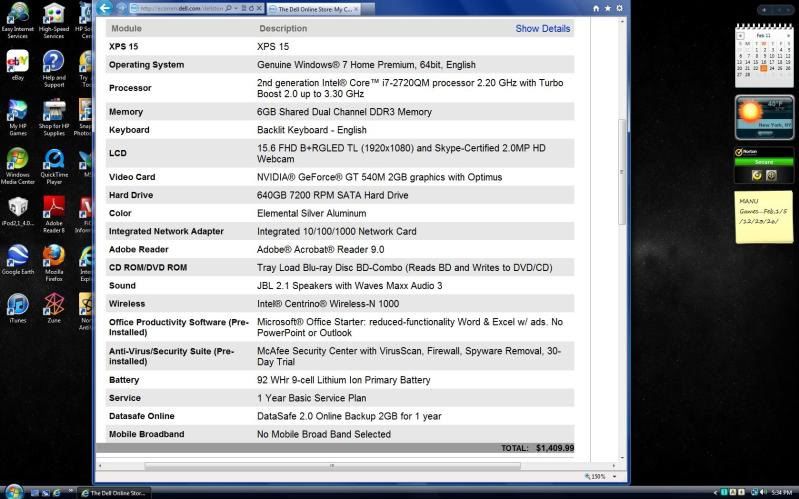The image size is (799, 499).
Task: Click the Video Card row label
Action: [x=132, y=177]
